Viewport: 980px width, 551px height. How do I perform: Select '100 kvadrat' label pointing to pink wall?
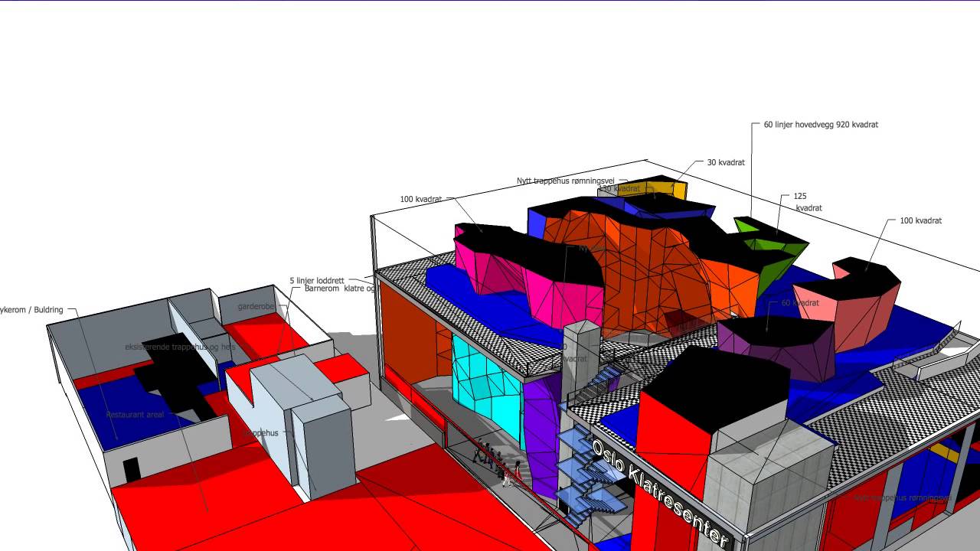[x=420, y=199]
